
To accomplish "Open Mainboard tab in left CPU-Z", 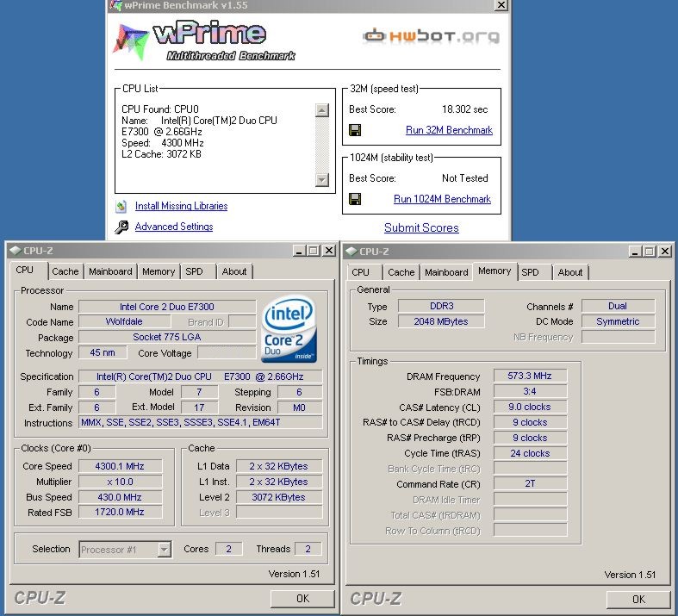I will coord(110,271).
